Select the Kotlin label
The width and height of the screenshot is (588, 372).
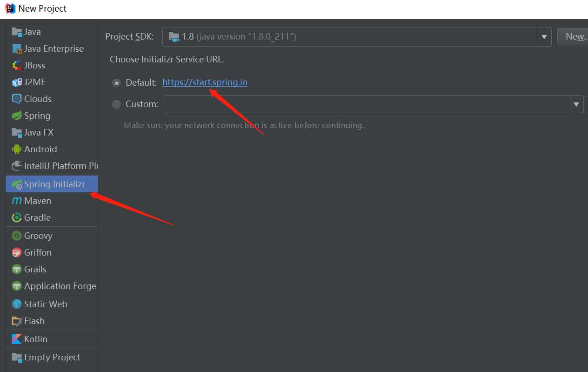(x=36, y=339)
